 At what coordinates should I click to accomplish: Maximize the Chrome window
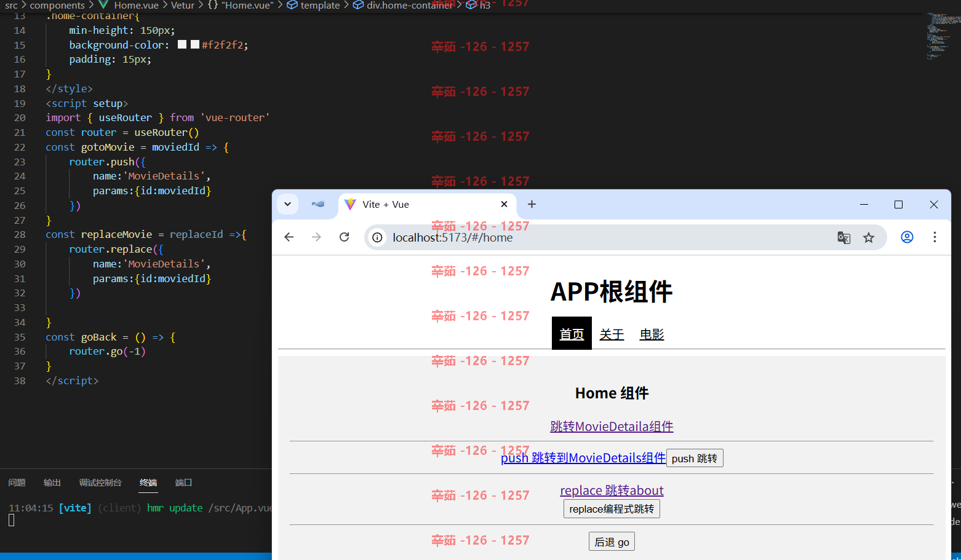point(898,204)
